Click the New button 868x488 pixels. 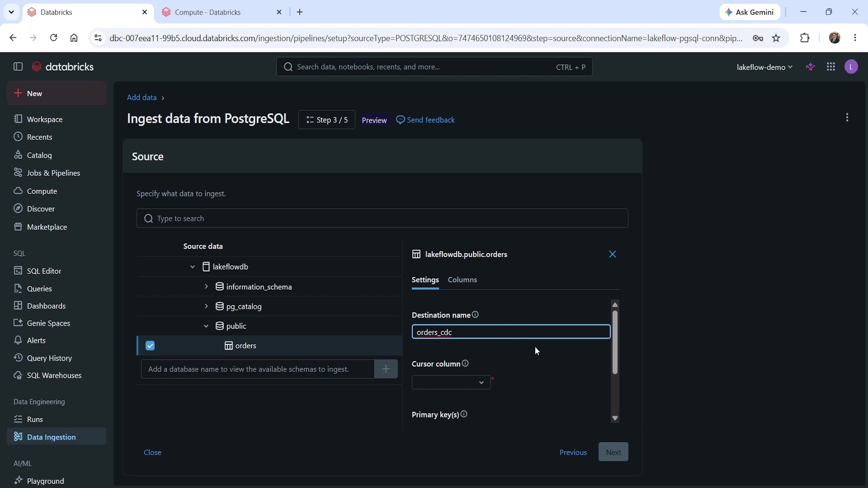(57, 93)
